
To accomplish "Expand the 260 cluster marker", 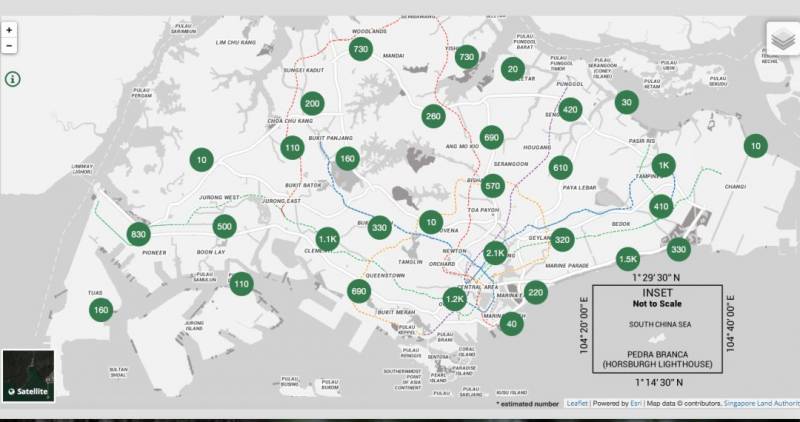I will [432, 116].
